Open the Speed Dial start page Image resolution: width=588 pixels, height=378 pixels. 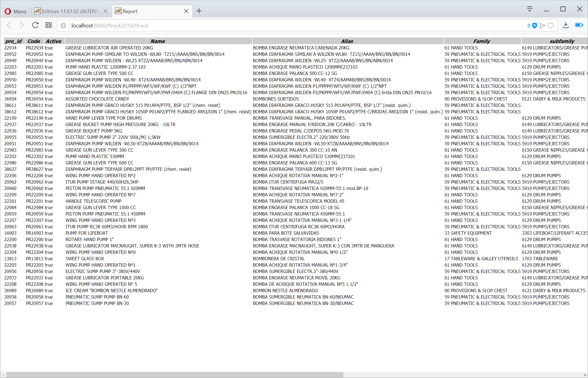click(x=49, y=26)
